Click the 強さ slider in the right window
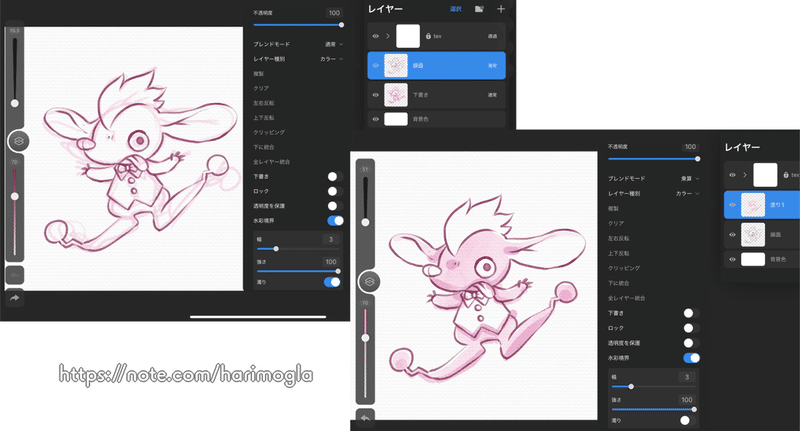 tap(654, 409)
